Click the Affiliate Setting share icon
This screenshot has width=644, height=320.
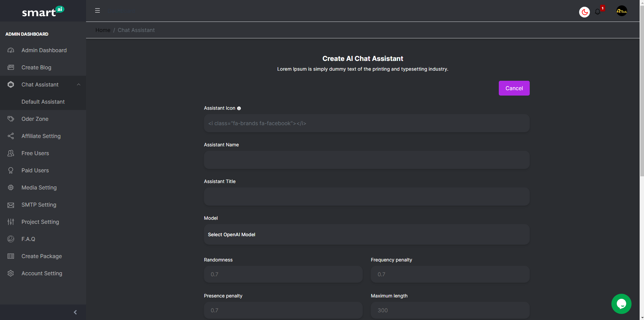[11, 136]
